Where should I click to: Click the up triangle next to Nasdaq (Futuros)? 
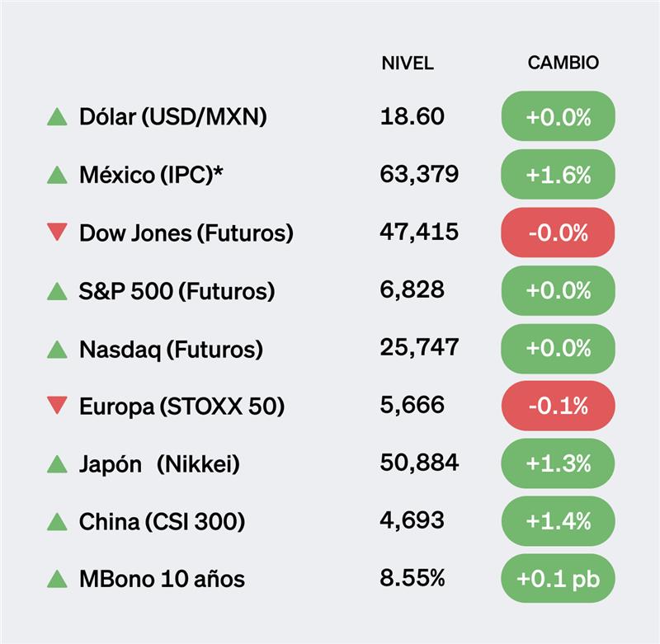click(57, 349)
